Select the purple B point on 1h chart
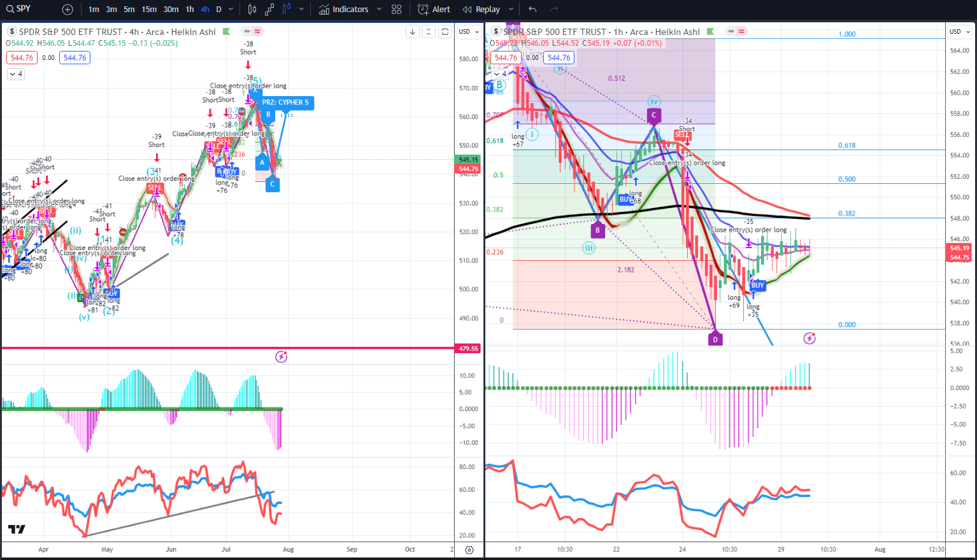The image size is (977, 560). pos(597,230)
